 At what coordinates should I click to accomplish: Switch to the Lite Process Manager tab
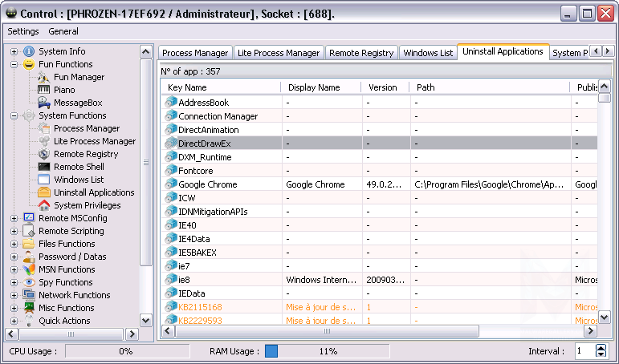(x=278, y=53)
